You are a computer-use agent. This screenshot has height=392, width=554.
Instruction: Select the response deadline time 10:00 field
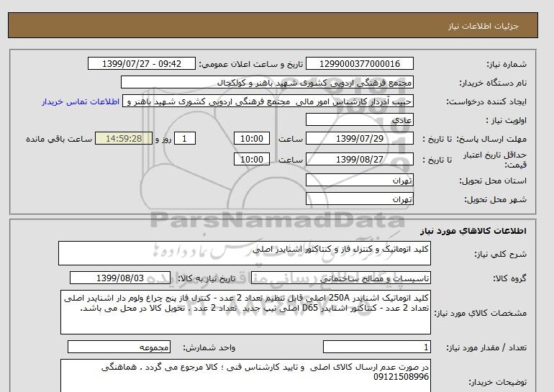[252, 138]
